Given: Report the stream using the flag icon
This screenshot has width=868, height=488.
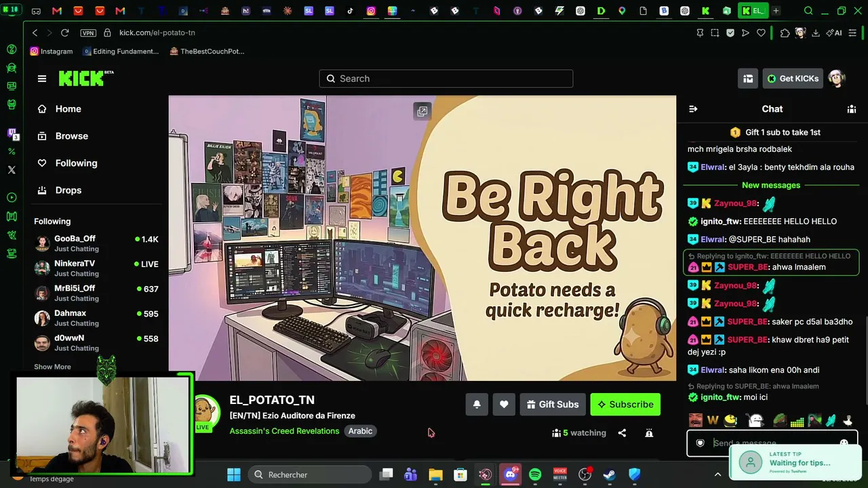Looking at the screenshot, I should (x=649, y=433).
